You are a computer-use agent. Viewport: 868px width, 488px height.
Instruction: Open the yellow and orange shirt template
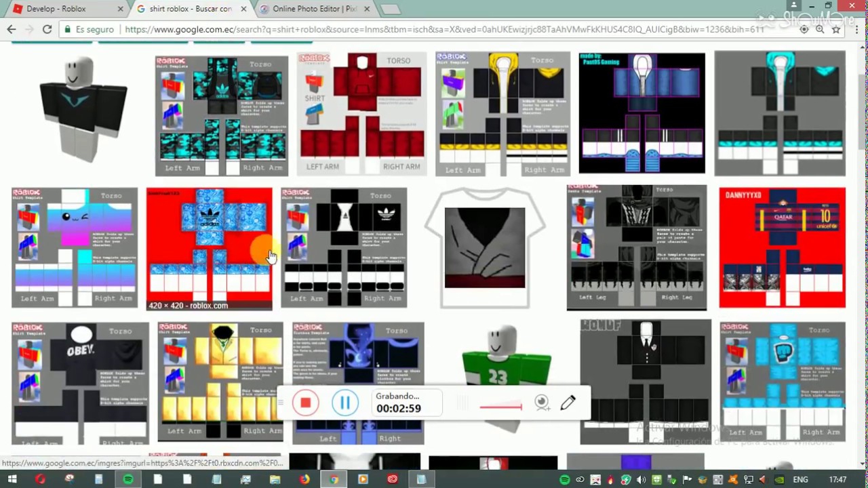(x=220, y=382)
